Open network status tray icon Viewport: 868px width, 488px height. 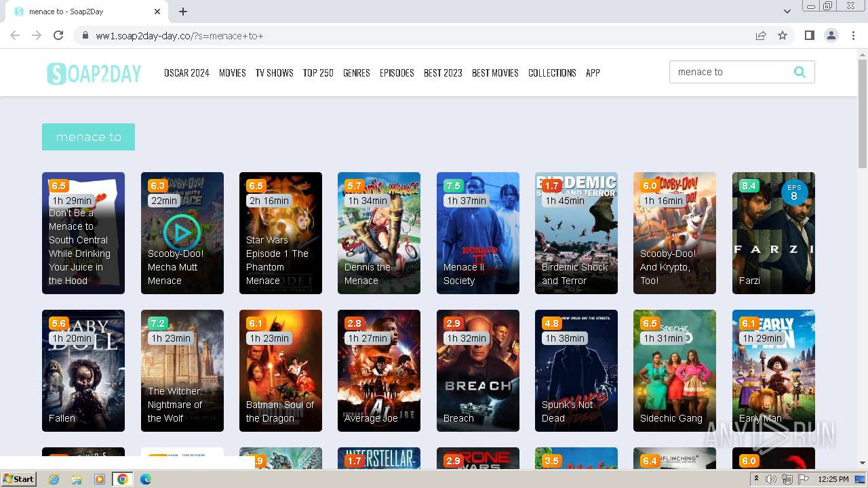coord(787,479)
